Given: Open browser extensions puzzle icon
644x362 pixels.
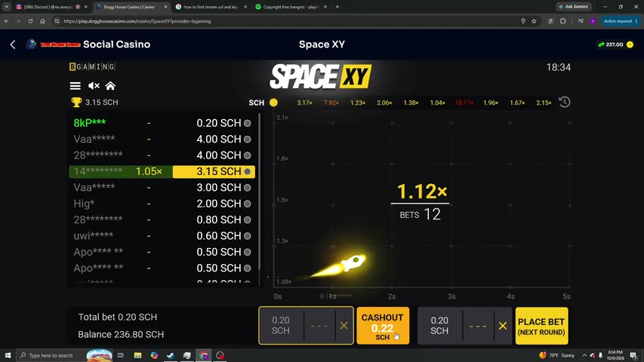Looking at the screenshot, I should [562, 21].
